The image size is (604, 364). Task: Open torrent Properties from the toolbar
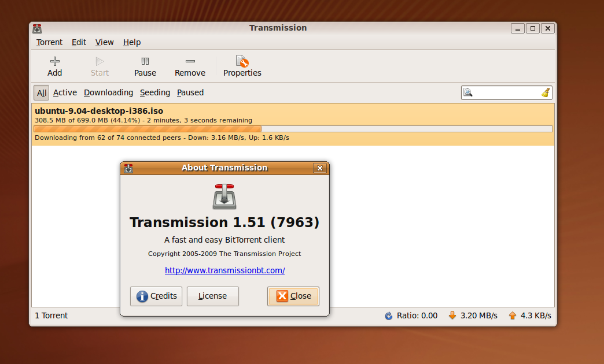(x=242, y=66)
